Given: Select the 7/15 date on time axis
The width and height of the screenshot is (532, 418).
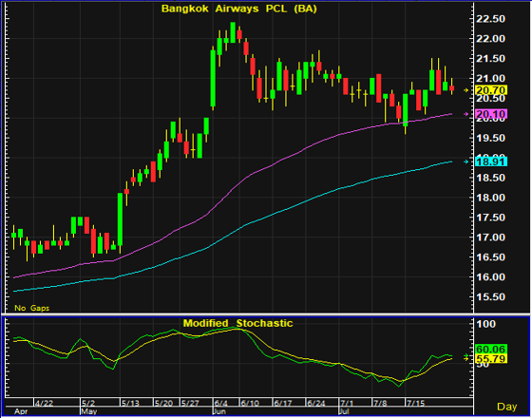Looking at the screenshot, I should [416, 404].
